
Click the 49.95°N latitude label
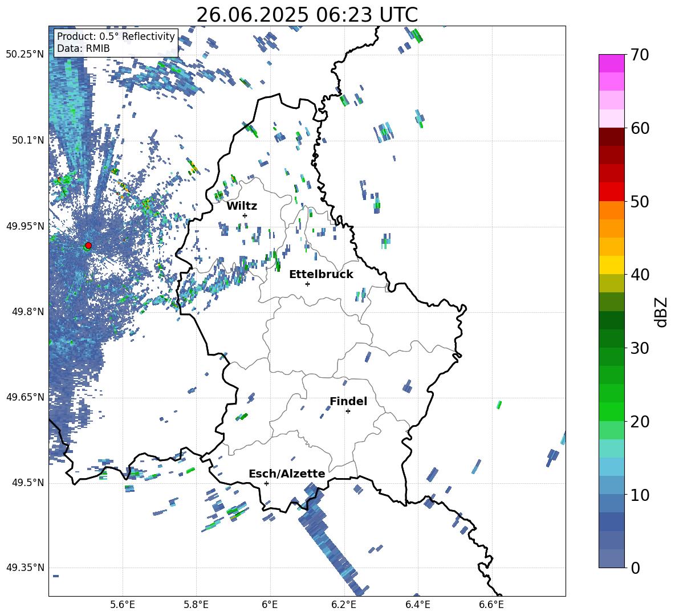(x=25, y=226)
